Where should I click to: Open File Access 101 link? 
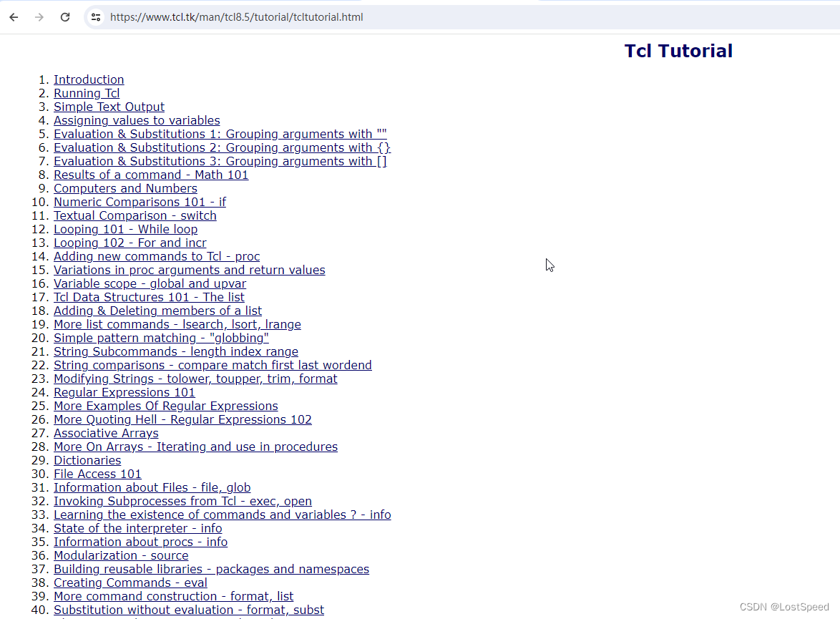pyautogui.click(x=97, y=474)
